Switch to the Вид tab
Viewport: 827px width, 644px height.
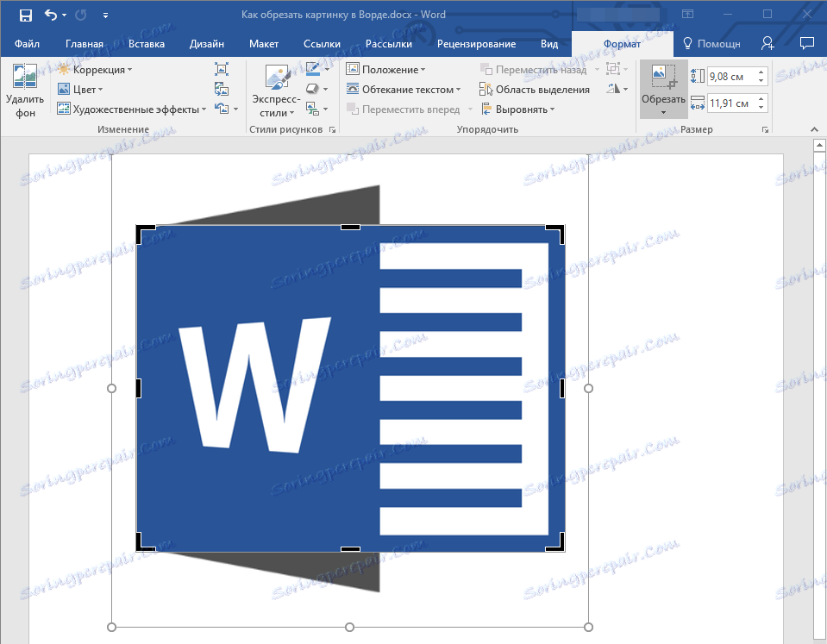[x=549, y=44]
